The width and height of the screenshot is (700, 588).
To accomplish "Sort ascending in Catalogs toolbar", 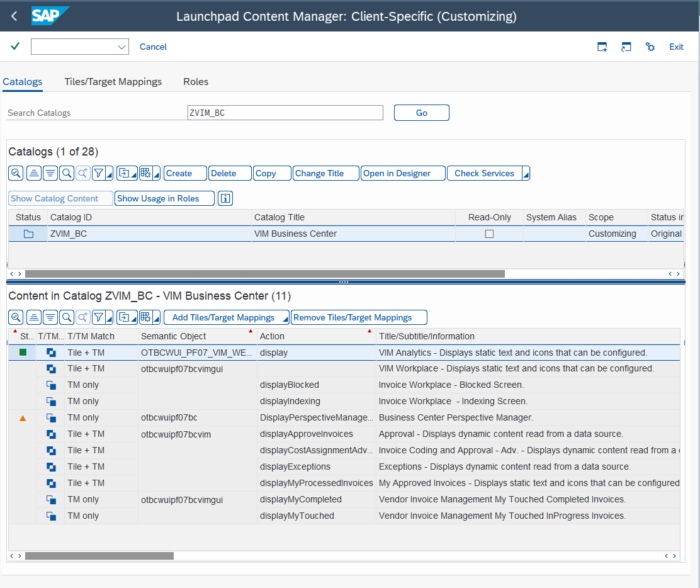I will pos(34,173).
